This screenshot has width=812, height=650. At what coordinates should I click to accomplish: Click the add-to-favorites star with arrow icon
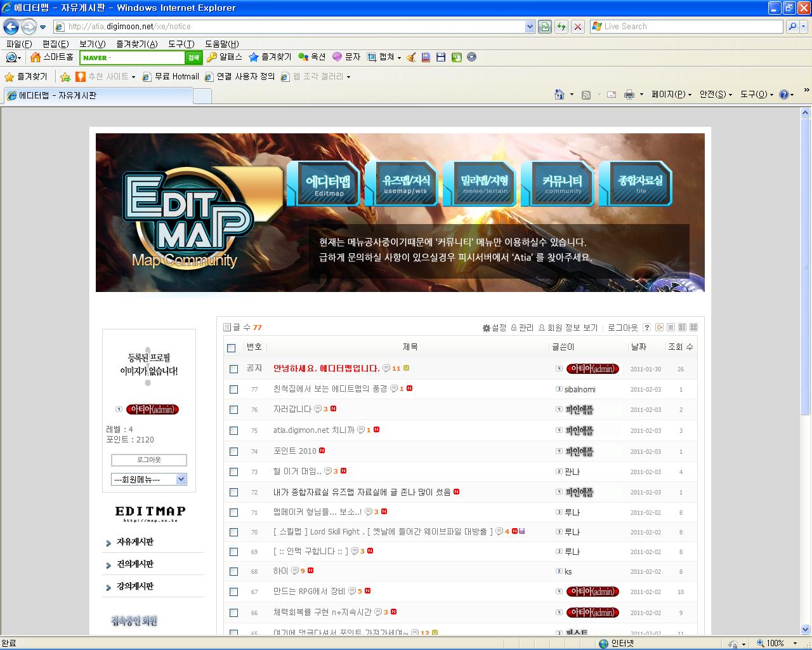(65, 77)
